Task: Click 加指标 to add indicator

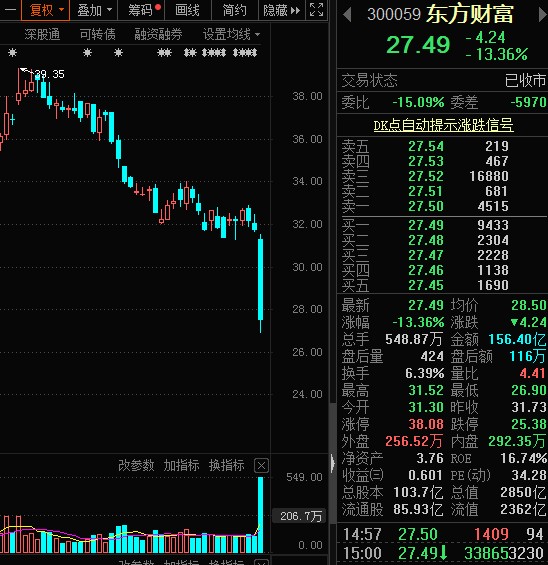Action: point(181,466)
